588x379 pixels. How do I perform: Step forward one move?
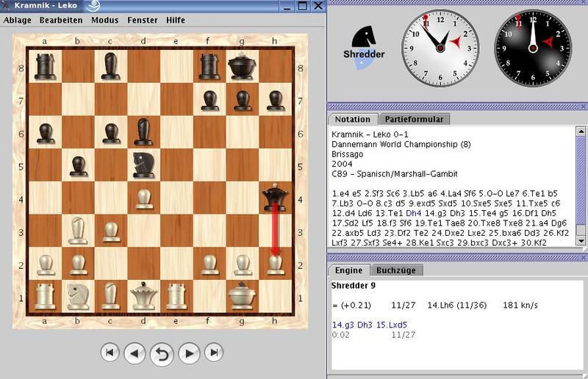coord(189,353)
